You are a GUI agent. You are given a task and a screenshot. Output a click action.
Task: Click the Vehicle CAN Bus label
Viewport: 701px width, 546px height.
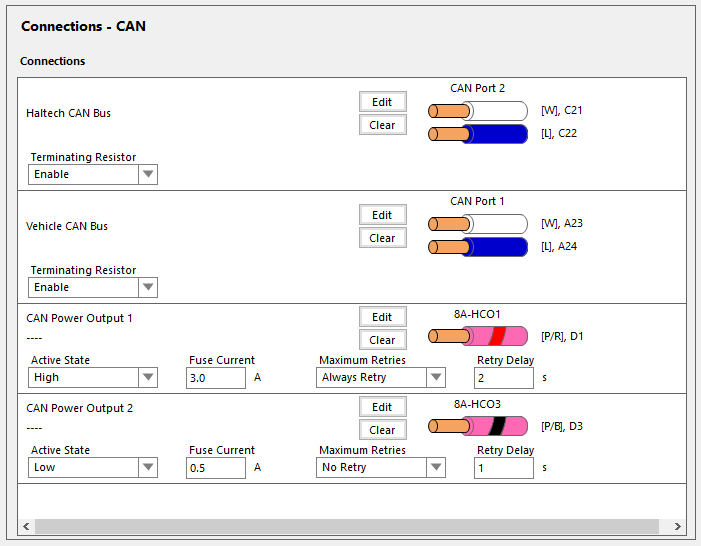pyautogui.click(x=67, y=226)
